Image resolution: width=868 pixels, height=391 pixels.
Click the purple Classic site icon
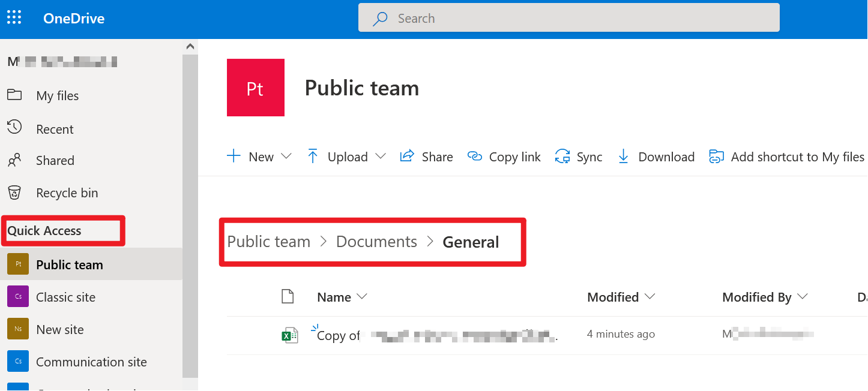(x=18, y=296)
